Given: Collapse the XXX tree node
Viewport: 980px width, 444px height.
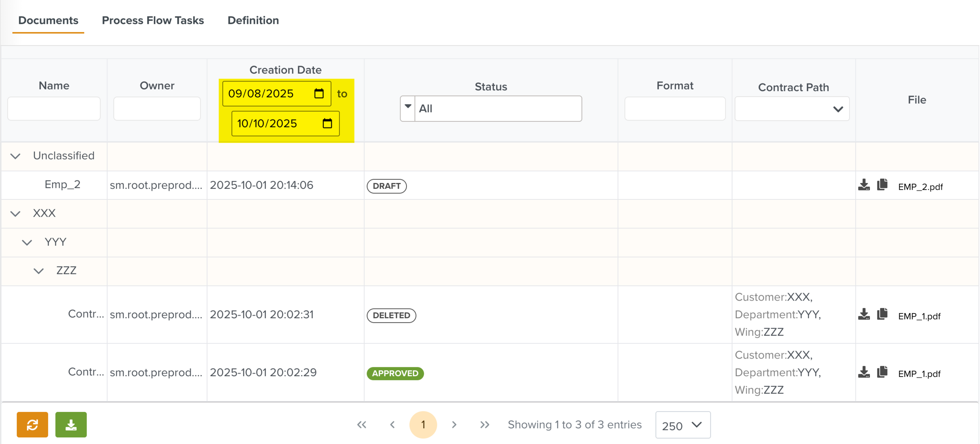Looking at the screenshot, I should click(15, 214).
